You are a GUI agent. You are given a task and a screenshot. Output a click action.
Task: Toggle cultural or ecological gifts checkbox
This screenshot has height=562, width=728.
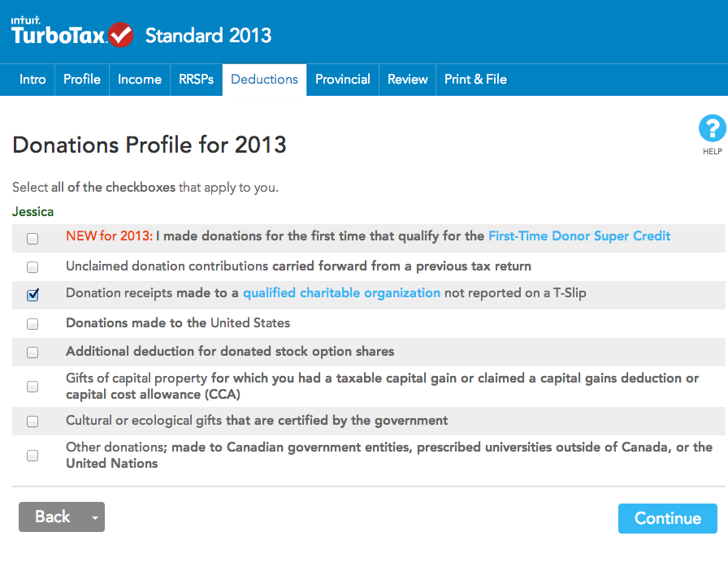click(32, 421)
